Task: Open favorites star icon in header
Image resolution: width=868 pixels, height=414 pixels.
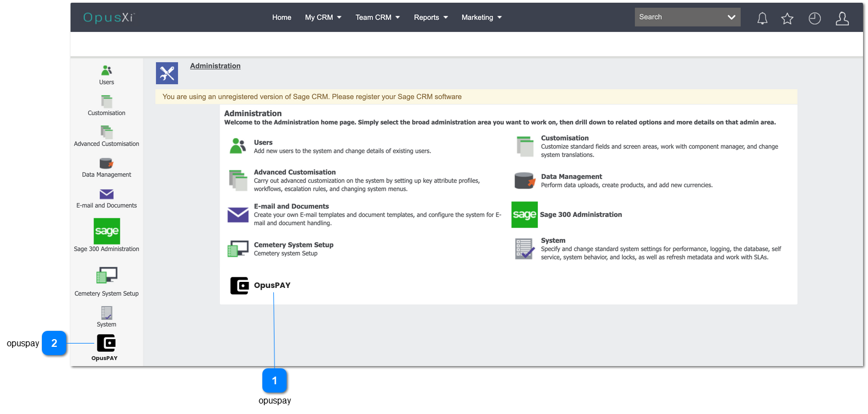Action: [787, 19]
